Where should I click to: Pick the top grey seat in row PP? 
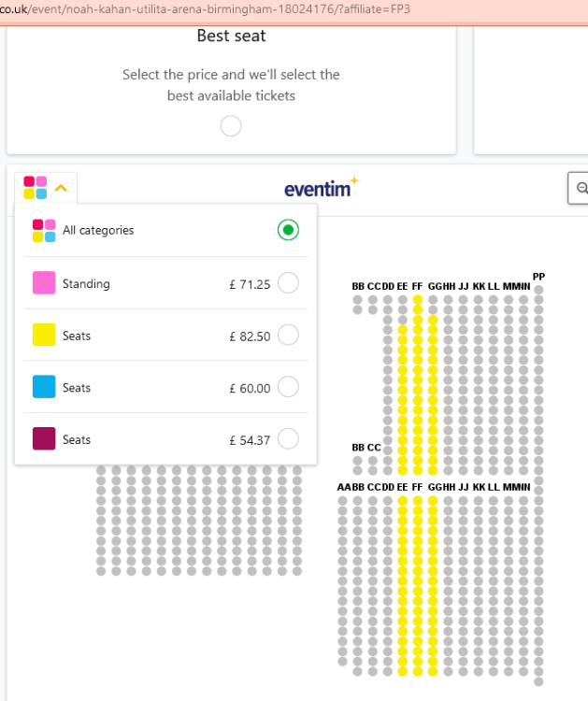tap(538, 290)
